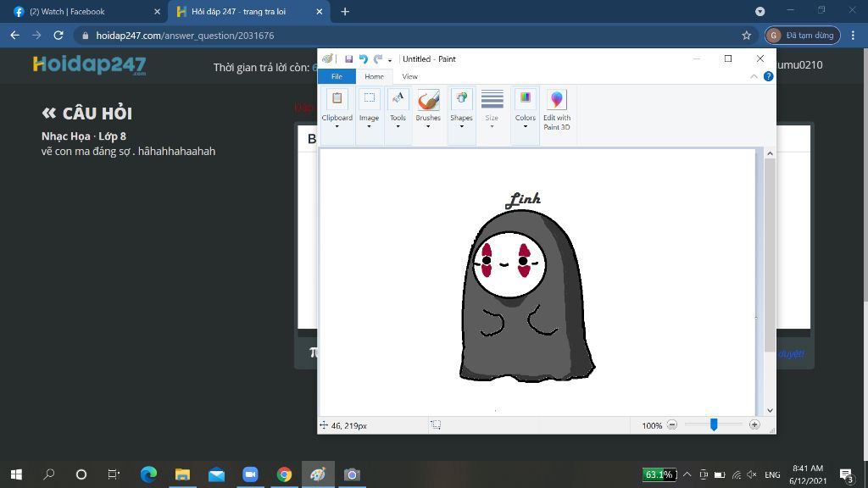868x488 pixels.
Task: Show hidden system tray icons
Action: pos(687,474)
